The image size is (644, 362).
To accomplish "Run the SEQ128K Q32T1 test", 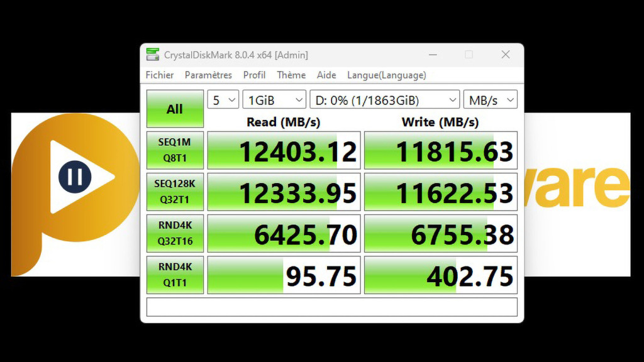I will [175, 192].
